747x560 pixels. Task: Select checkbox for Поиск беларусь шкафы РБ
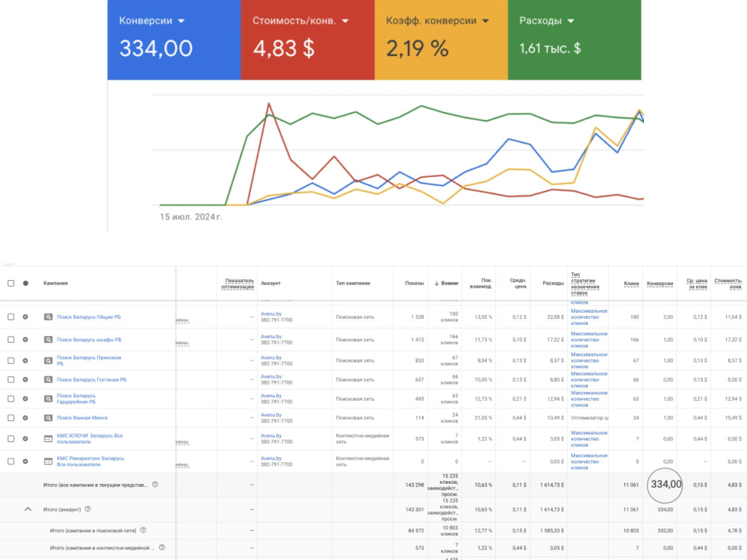click(11, 340)
